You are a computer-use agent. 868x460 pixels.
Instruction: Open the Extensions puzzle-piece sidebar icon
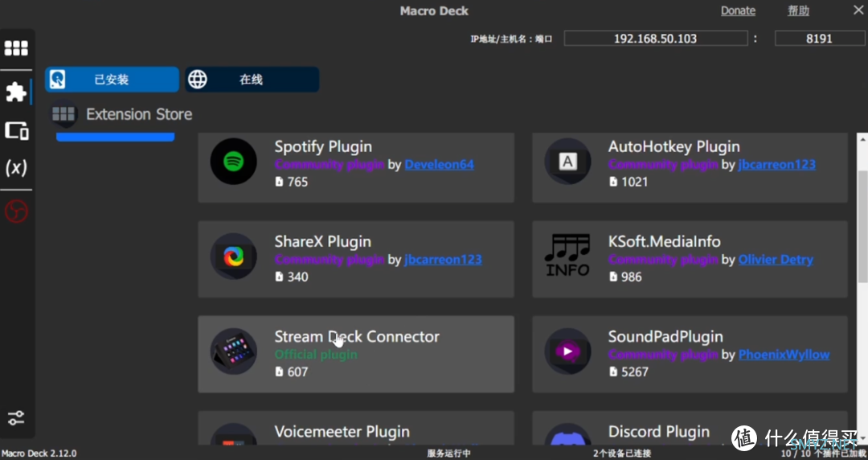pyautogui.click(x=16, y=92)
